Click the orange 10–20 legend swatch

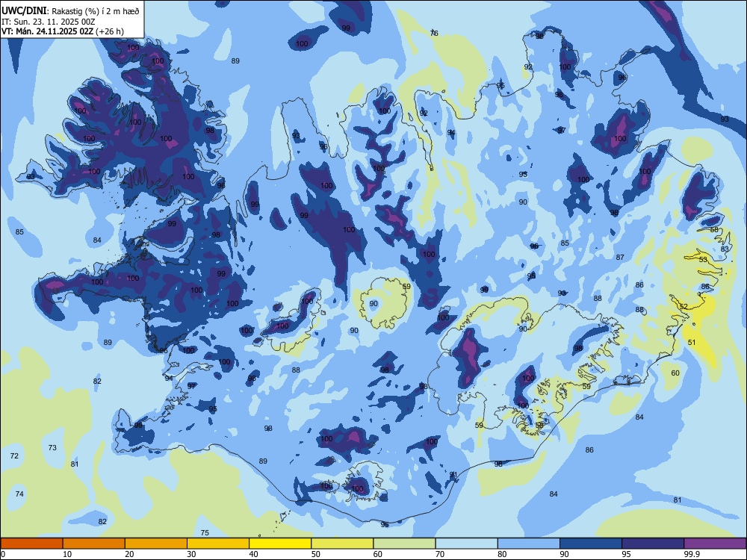tap(94, 544)
